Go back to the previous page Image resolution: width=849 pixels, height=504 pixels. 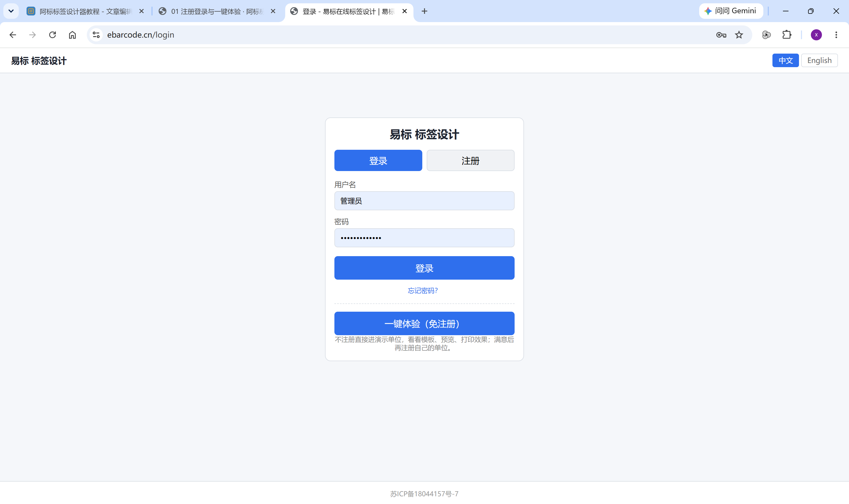pos(12,35)
